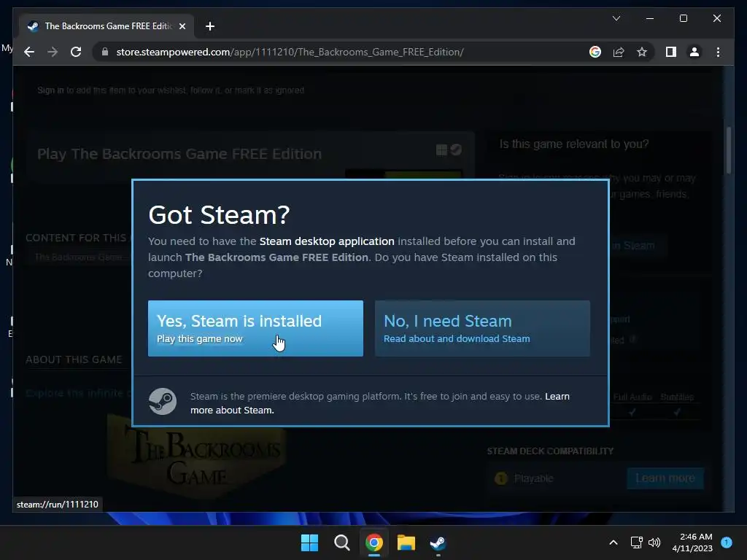The width and height of the screenshot is (747, 560).
Task: Toggle the browser side panel icon
Action: coord(671,52)
